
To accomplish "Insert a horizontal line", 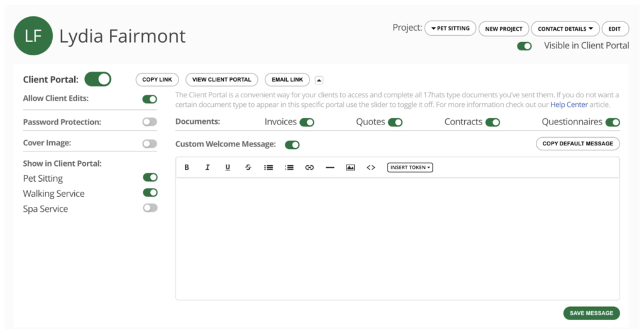I will 330,167.
